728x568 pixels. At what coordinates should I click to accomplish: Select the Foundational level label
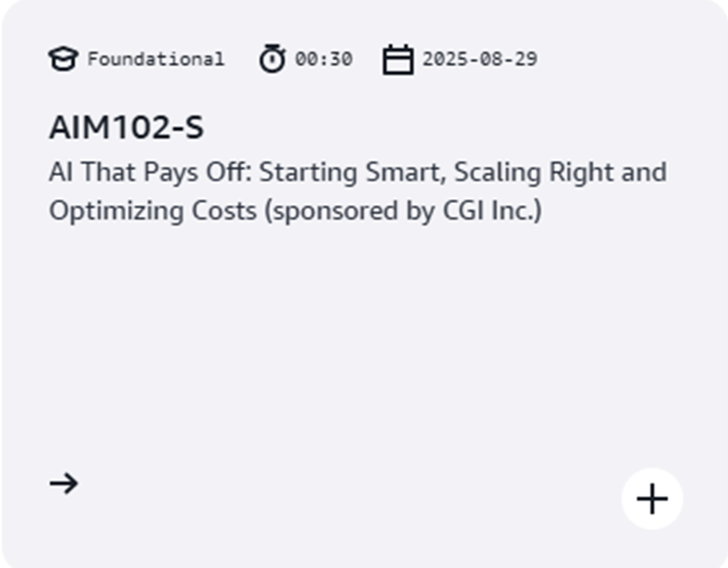coord(155,59)
